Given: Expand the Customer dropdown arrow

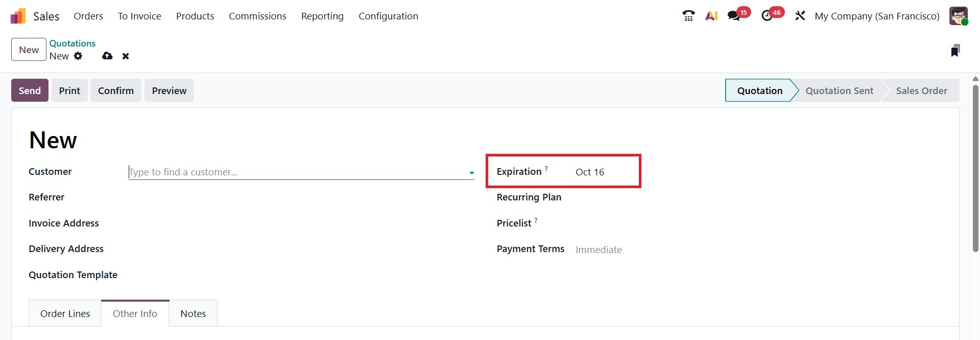Looking at the screenshot, I should [x=471, y=173].
